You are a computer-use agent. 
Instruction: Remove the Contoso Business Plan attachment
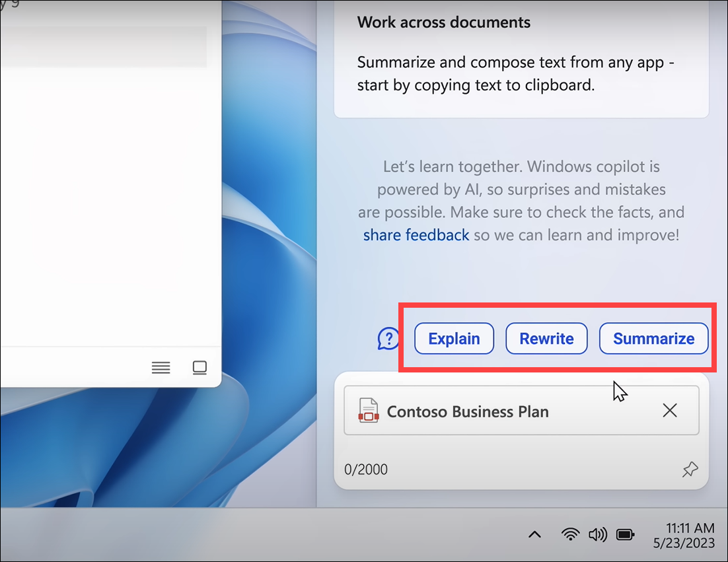click(670, 410)
